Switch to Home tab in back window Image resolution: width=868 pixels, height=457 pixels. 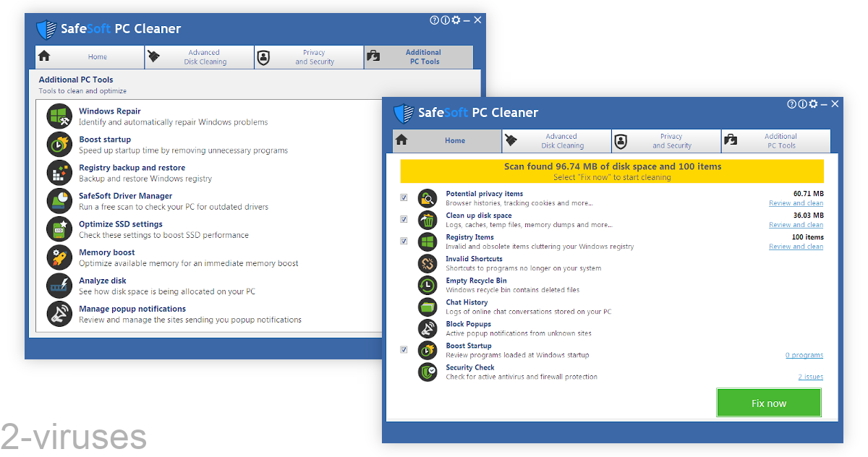(x=90, y=57)
